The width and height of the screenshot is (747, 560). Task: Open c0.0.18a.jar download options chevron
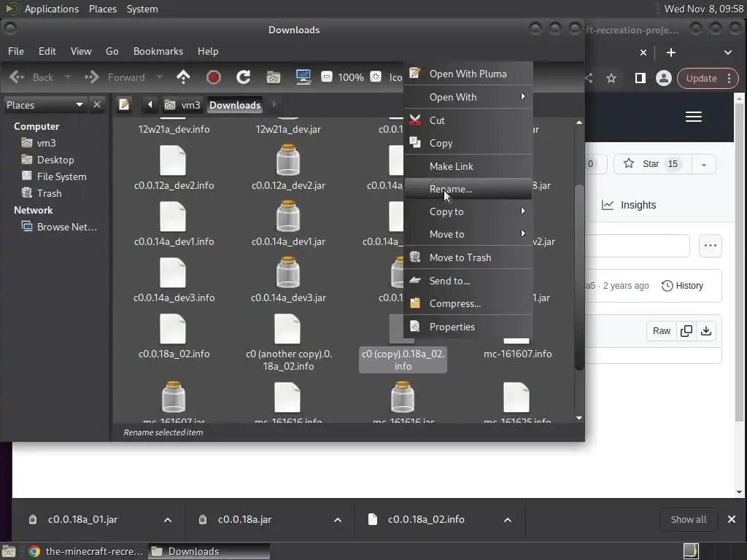pyautogui.click(x=338, y=519)
